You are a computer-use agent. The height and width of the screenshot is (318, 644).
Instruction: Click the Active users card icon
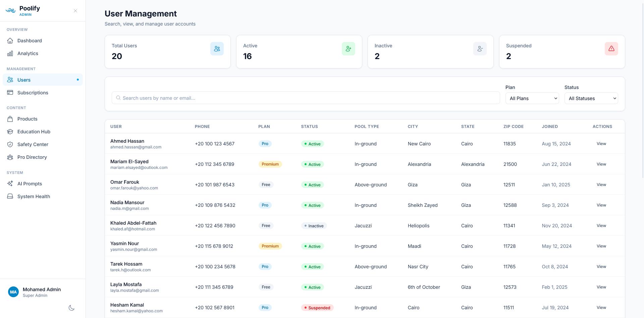348,49
